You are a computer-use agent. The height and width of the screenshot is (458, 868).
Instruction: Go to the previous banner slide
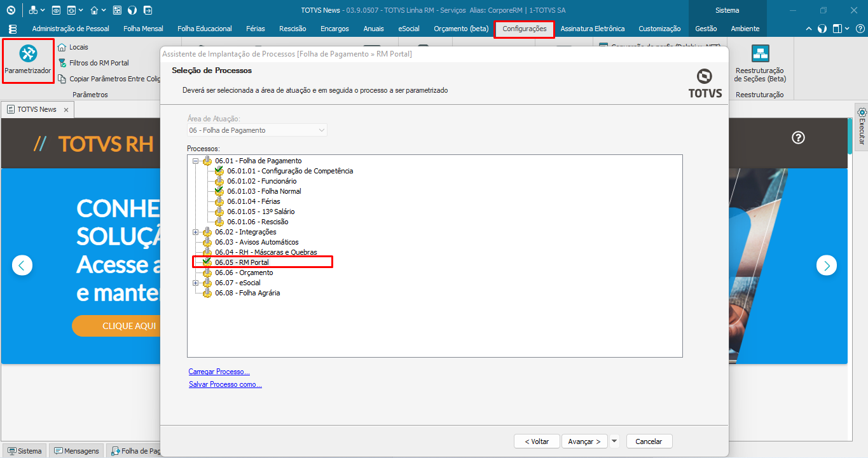coord(22,265)
